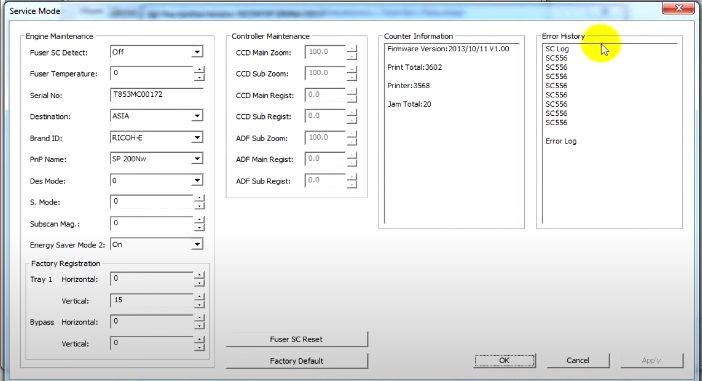Increase Tray 1 Horizontal registration value

tap(199, 275)
